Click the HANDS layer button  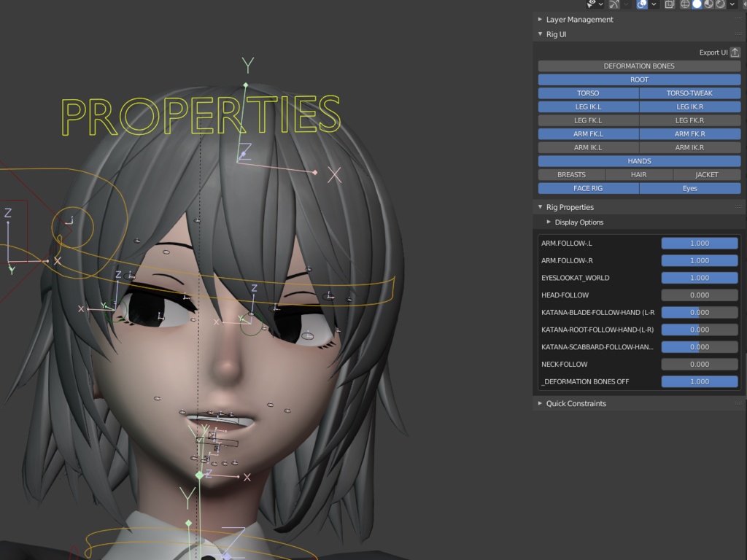639,160
